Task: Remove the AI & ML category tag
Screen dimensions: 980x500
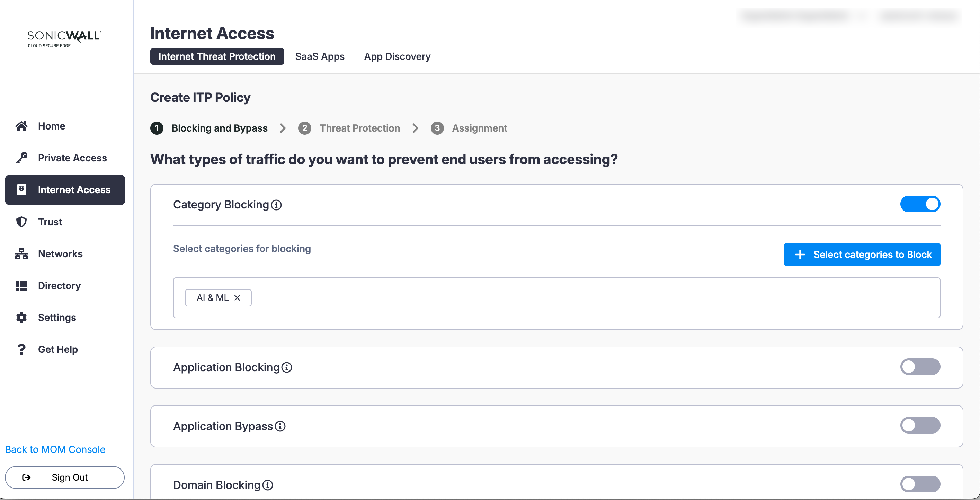Action: [237, 297]
